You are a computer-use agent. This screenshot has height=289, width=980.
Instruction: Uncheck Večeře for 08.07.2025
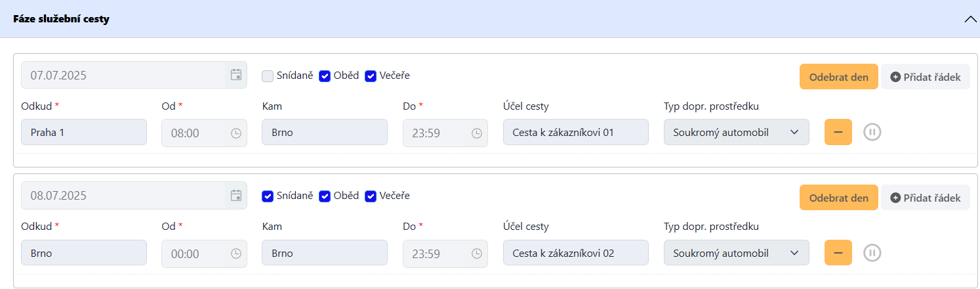tap(371, 196)
